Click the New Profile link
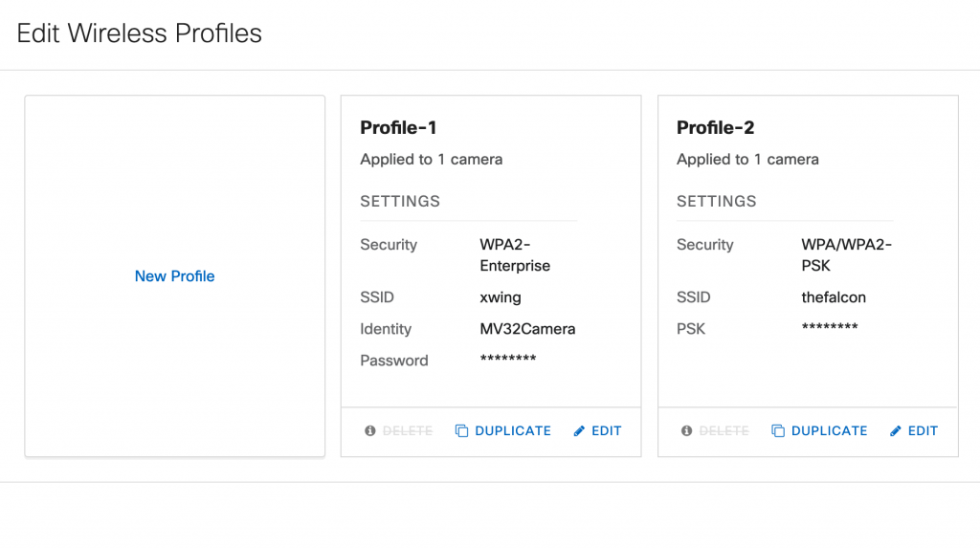 [x=174, y=276]
